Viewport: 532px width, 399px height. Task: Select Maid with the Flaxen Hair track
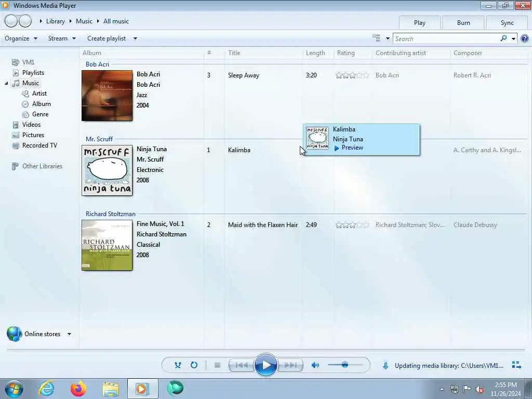tap(263, 225)
